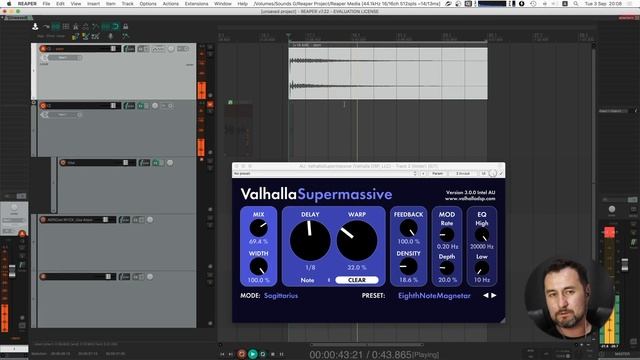Click the FEEDBACK knob
This screenshot has height=360, width=640.
tap(408, 228)
